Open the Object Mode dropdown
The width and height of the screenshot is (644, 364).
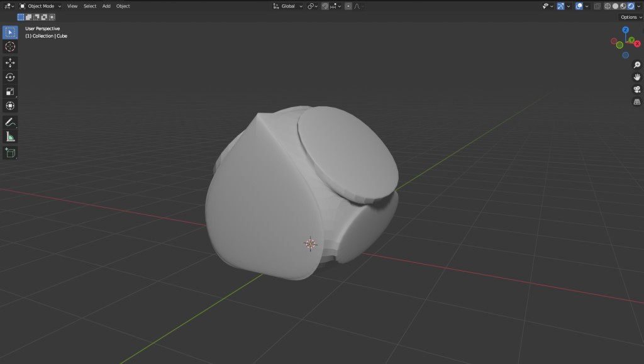(x=40, y=6)
